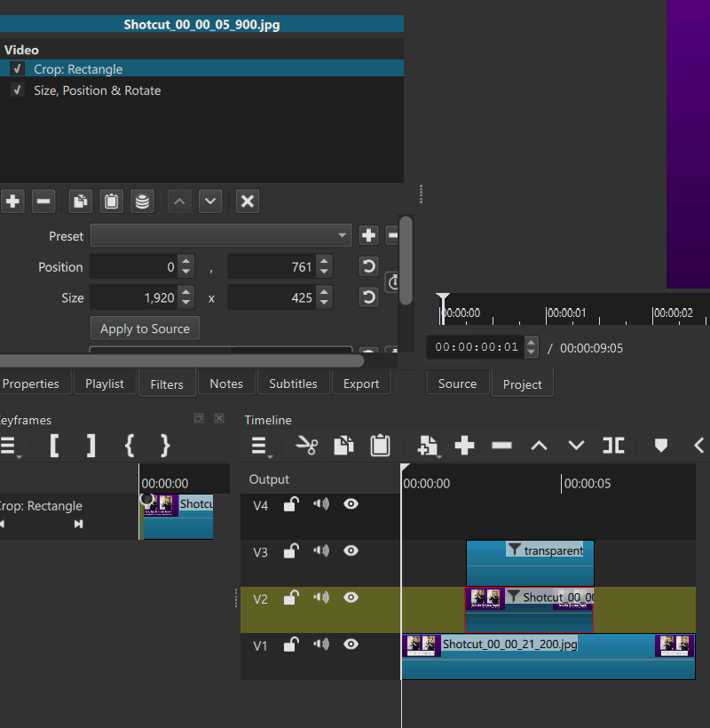This screenshot has height=728, width=710.
Task: Click the filter panel horizontal scrollbar
Action: click(177, 360)
